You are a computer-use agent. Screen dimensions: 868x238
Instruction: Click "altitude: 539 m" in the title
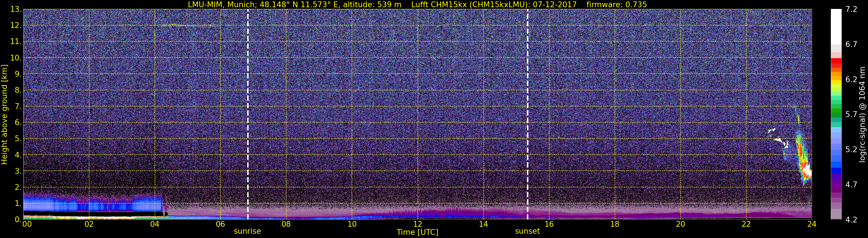372,5
